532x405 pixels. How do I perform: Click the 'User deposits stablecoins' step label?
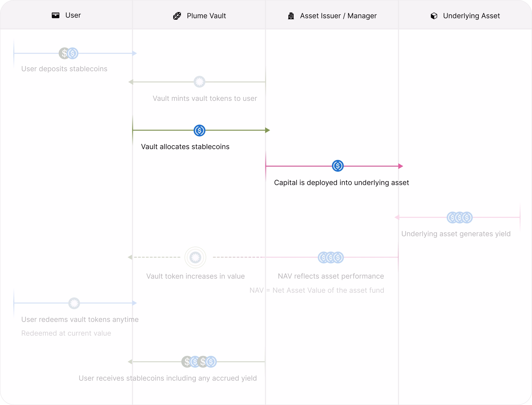point(64,69)
